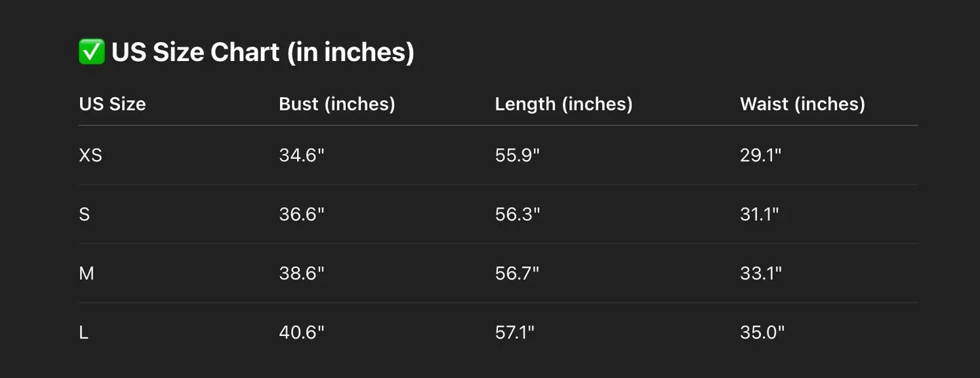Click the 34.6" bust value
The height and width of the screenshot is (378, 980).
tap(302, 155)
